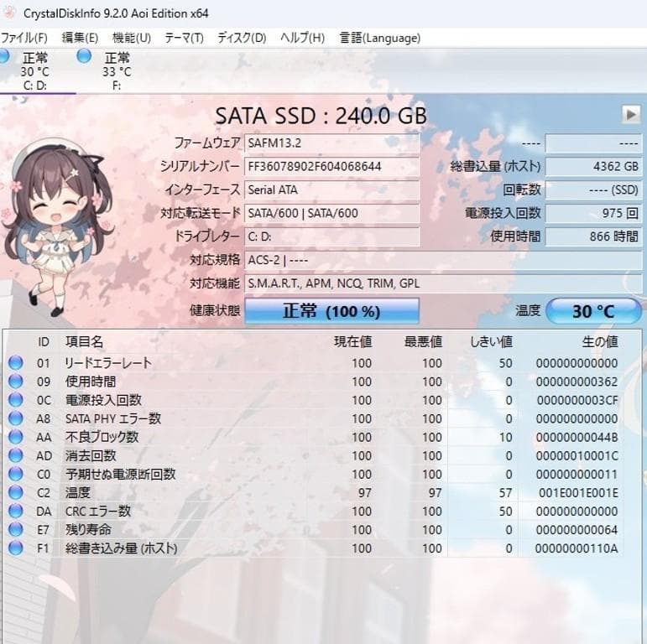Click the 30 °C temperature button
This screenshot has width=647, height=644.
(x=593, y=311)
